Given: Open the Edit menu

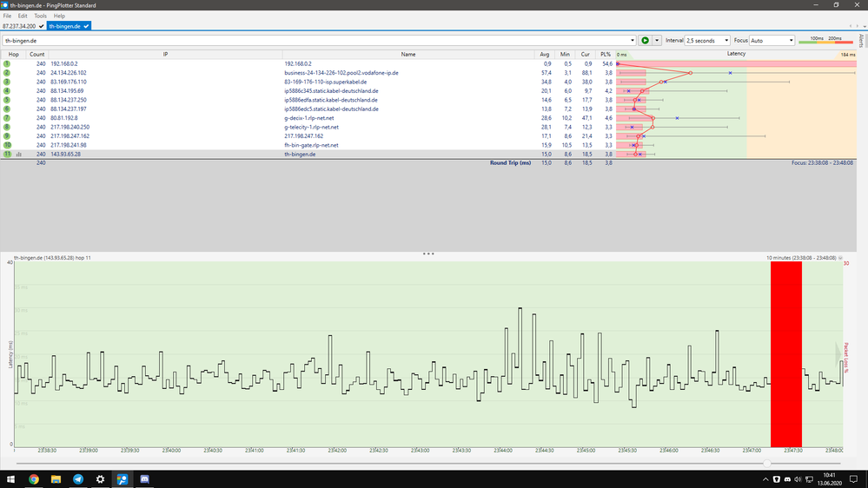Looking at the screenshot, I should click(x=23, y=16).
